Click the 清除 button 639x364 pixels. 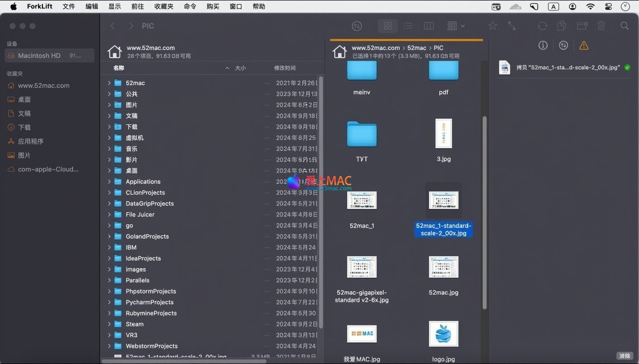(x=625, y=356)
